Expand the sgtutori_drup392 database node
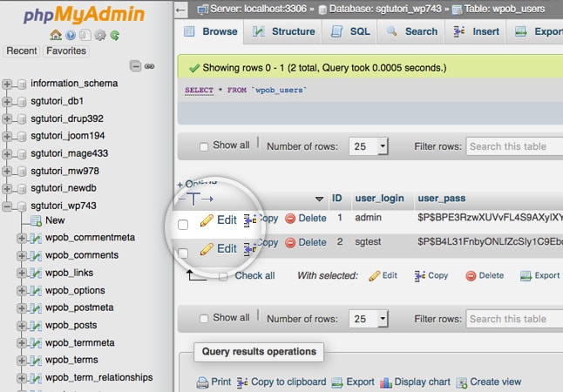This screenshot has height=392, width=563. (x=6, y=118)
